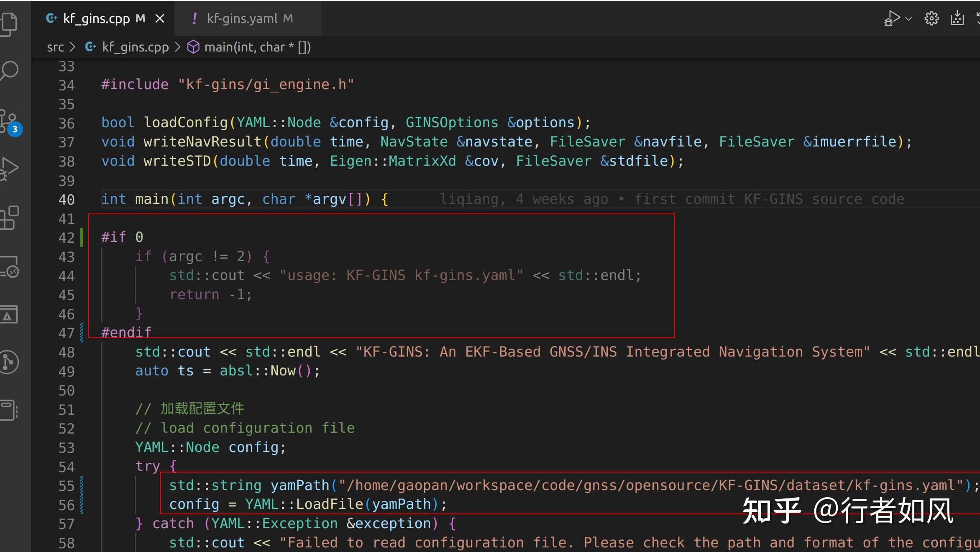Click the src breadcrumb segment
Viewport: 980px width, 552px height.
[x=55, y=47]
